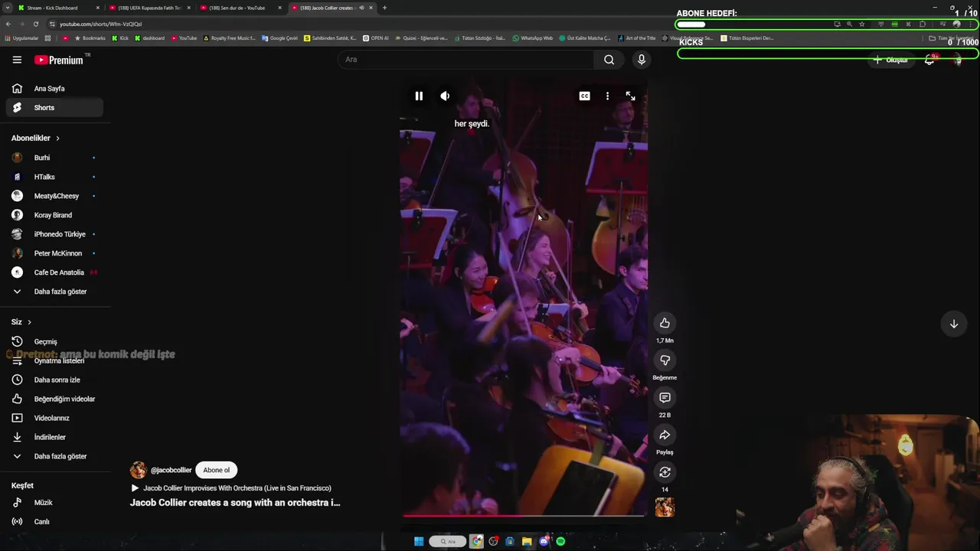Image resolution: width=980 pixels, height=551 pixels.
Task: Open Videolarınız in sidebar
Action: click(54, 418)
